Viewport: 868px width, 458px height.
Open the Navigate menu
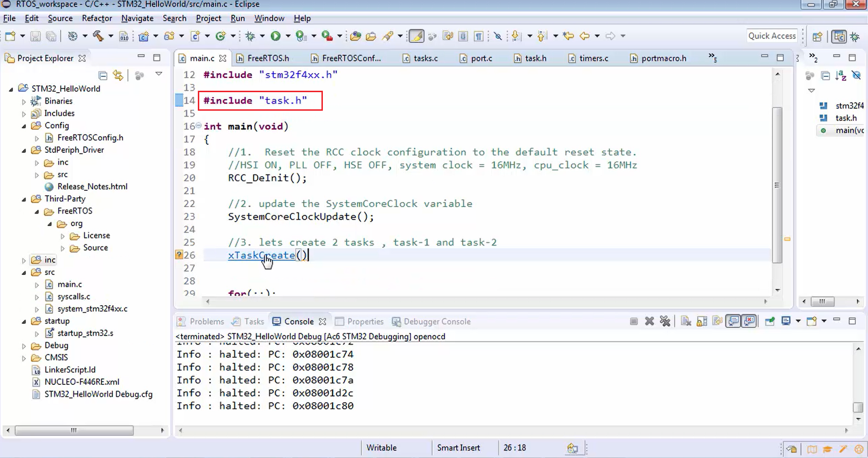[x=137, y=18]
